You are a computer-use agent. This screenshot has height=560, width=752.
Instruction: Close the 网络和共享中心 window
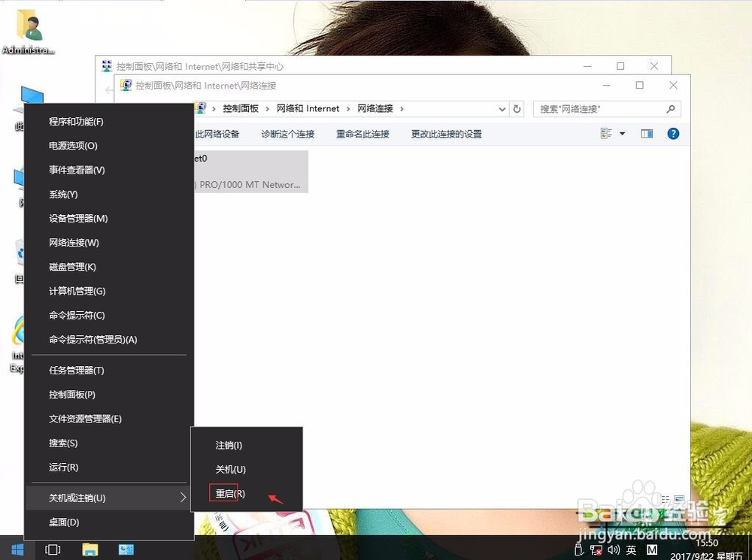pos(654,66)
